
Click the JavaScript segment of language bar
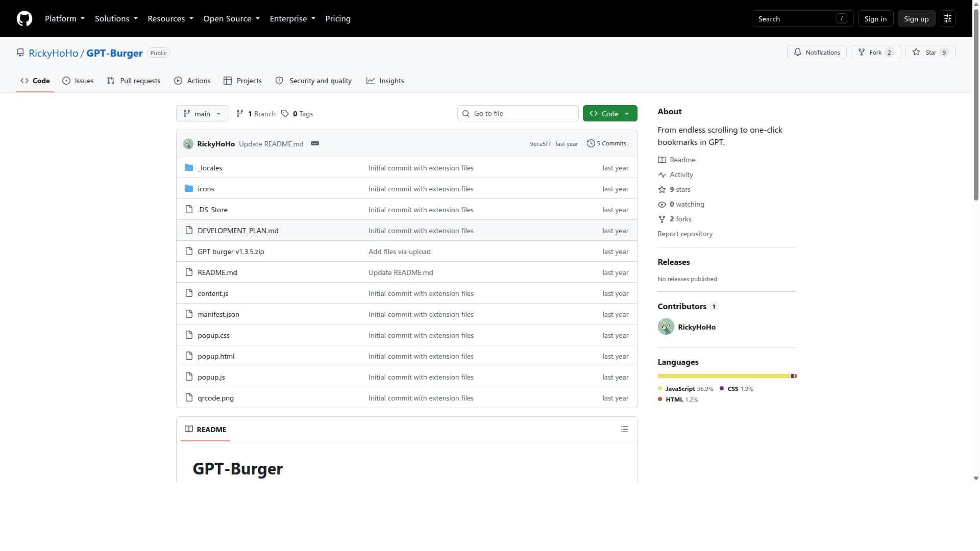(x=724, y=376)
